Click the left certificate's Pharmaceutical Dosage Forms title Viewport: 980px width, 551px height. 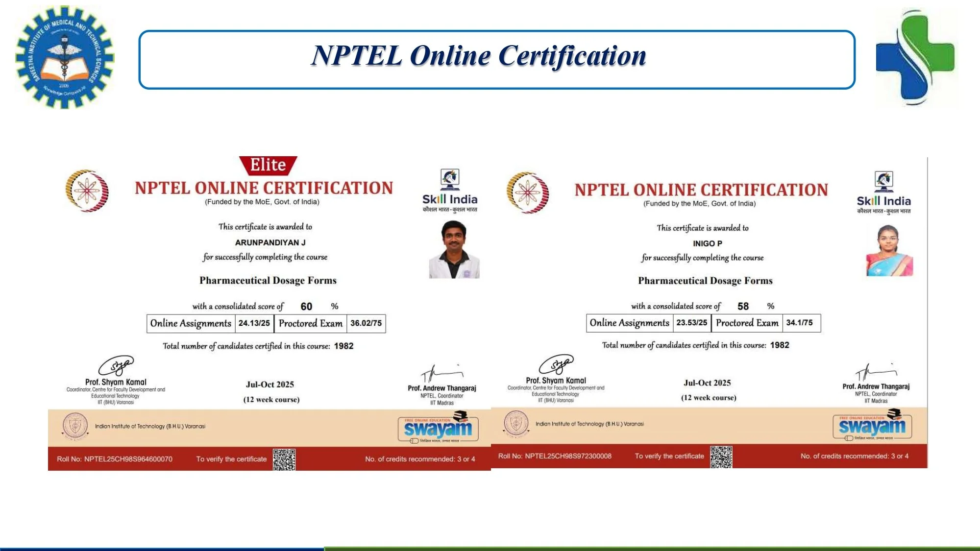point(268,281)
